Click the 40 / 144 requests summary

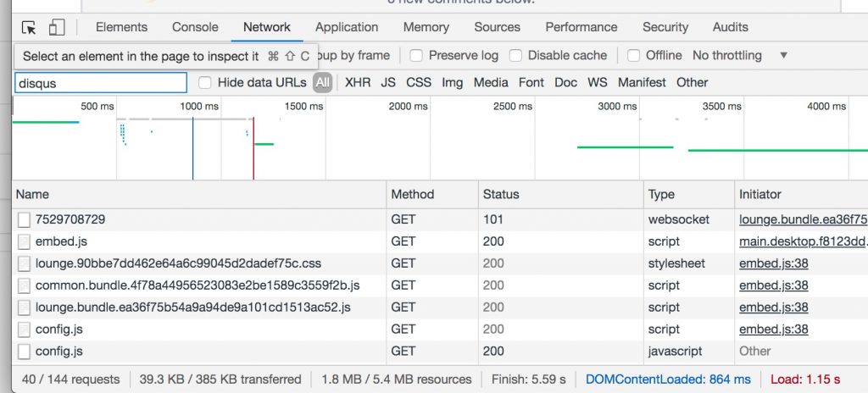[x=71, y=379]
